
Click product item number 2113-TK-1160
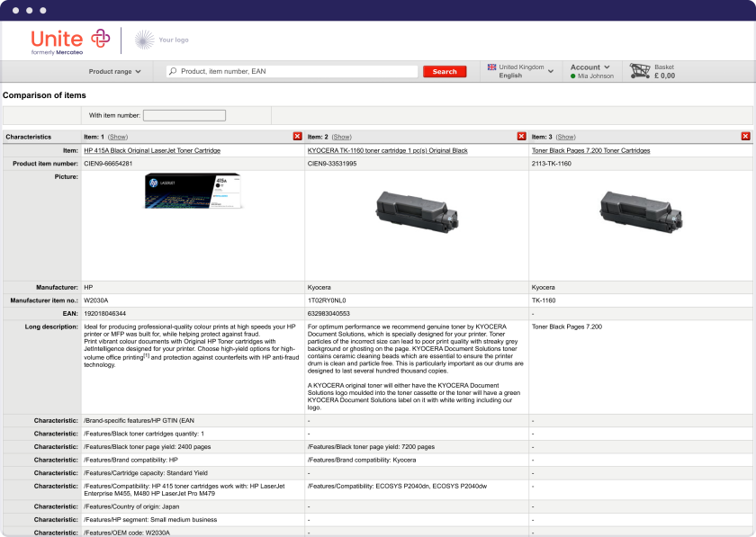[552, 164]
